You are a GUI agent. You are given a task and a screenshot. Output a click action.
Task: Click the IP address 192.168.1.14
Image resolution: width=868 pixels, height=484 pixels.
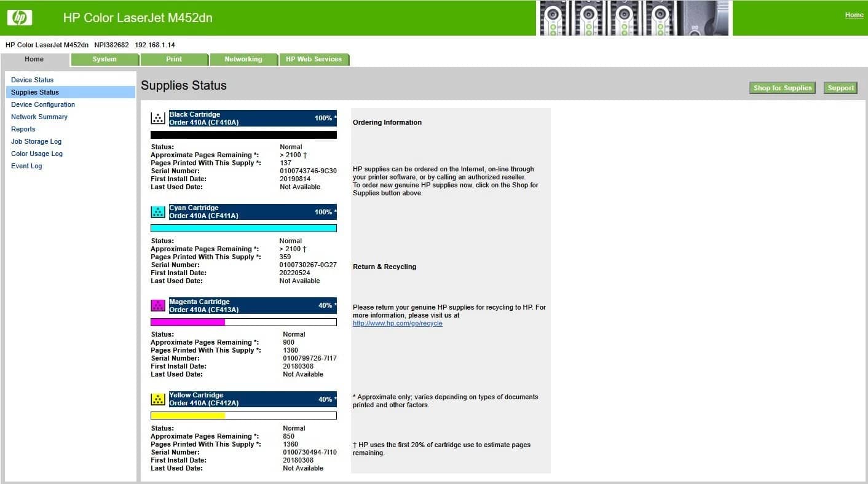click(155, 45)
